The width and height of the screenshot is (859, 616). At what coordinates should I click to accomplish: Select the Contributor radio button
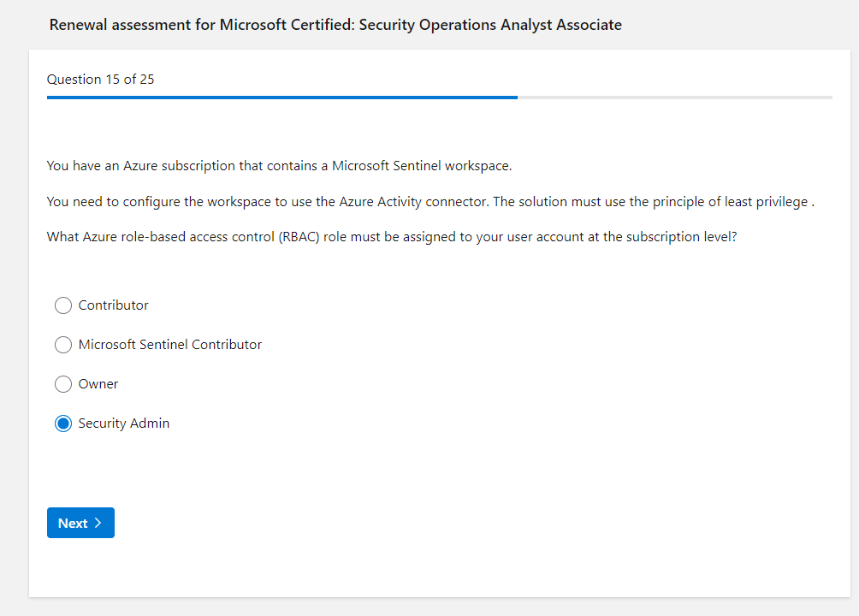tap(63, 305)
